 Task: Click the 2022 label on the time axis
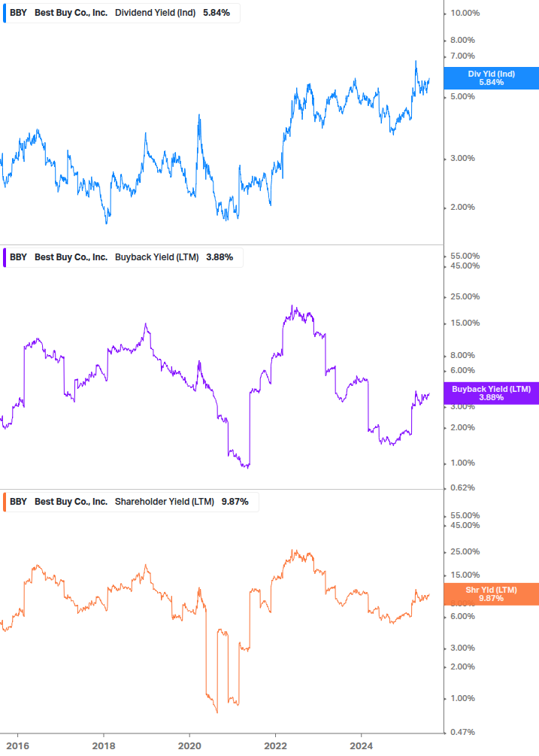[x=276, y=746]
